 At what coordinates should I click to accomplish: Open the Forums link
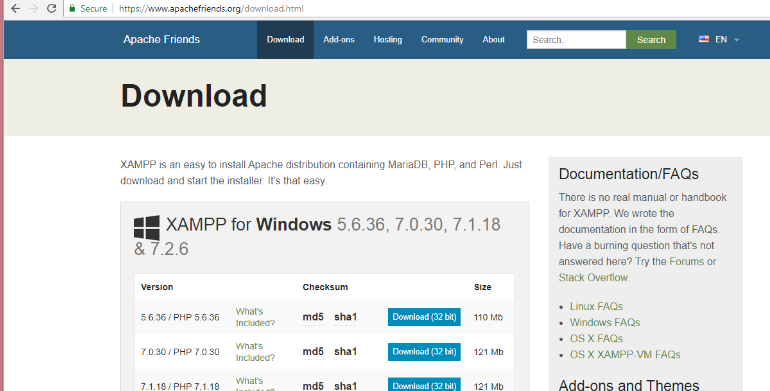687,261
